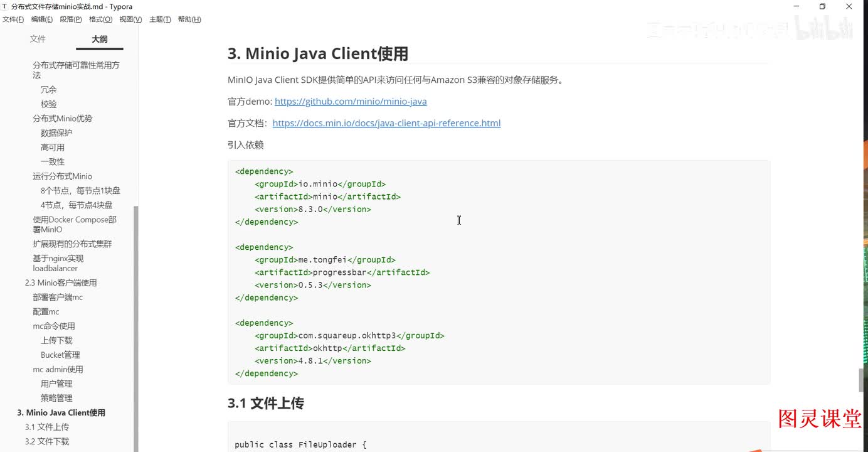Click the me.tongfei groupId line
This screenshot has height=452, width=868.
pos(325,260)
